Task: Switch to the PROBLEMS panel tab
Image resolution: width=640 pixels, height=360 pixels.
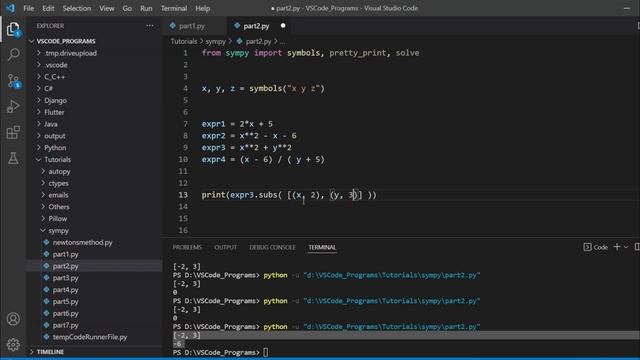Action: pyautogui.click(x=187, y=247)
